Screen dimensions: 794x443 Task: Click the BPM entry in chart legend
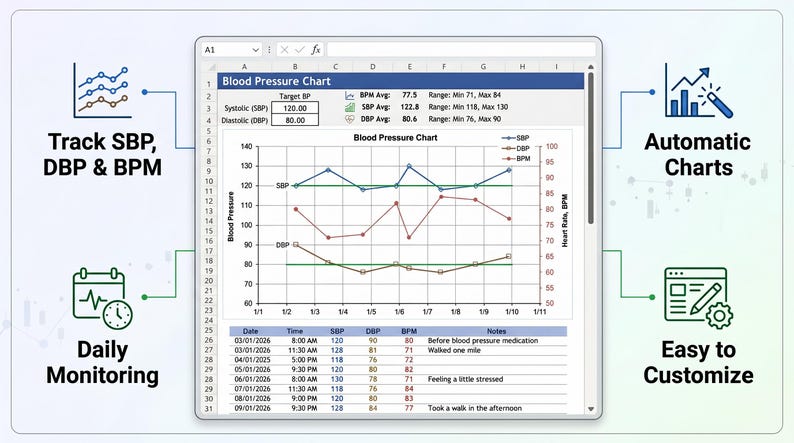(x=515, y=158)
